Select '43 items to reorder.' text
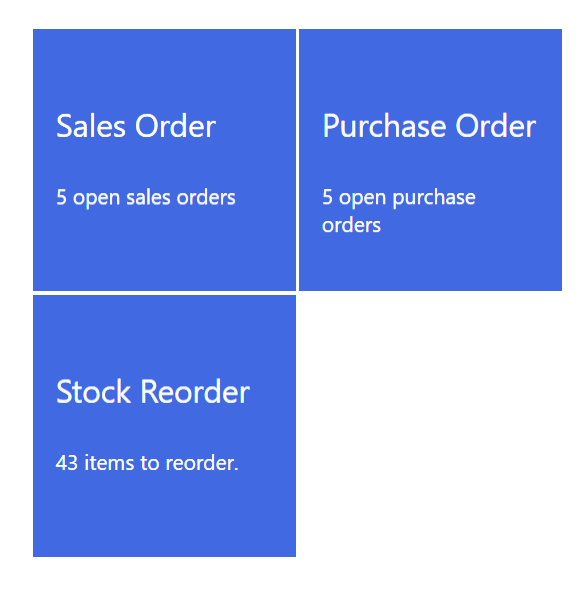This screenshot has width=577, height=598. click(x=147, y=463)
